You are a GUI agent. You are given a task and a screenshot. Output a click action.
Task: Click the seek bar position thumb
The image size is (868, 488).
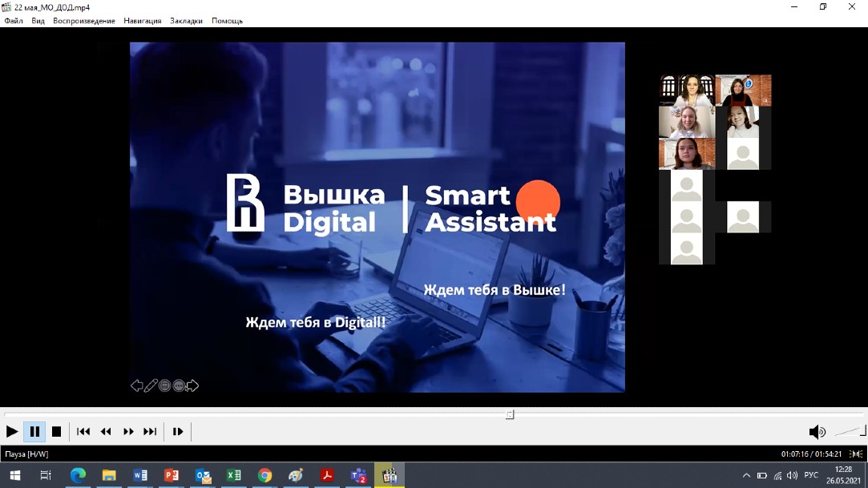[x=510, y=414]
